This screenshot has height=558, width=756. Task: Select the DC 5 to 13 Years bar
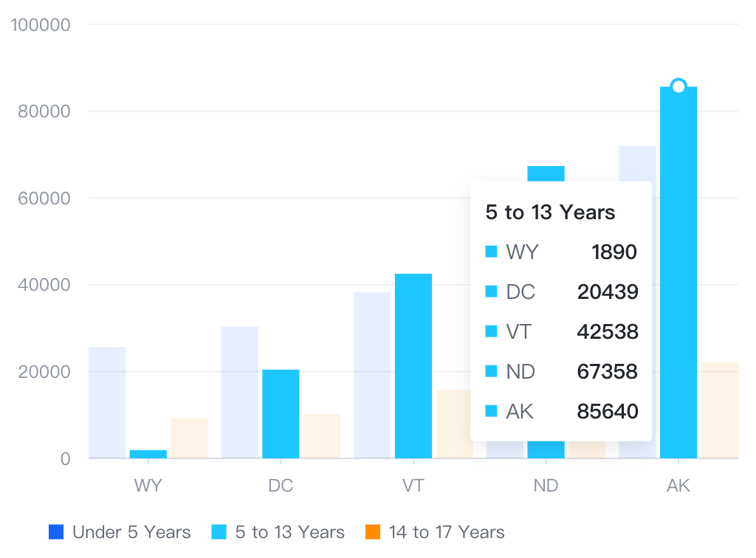coord(281,414)
